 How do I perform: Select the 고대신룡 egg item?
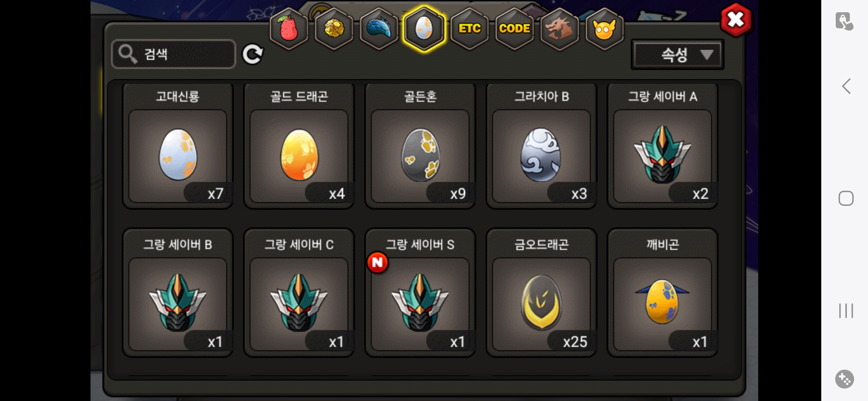178,146
